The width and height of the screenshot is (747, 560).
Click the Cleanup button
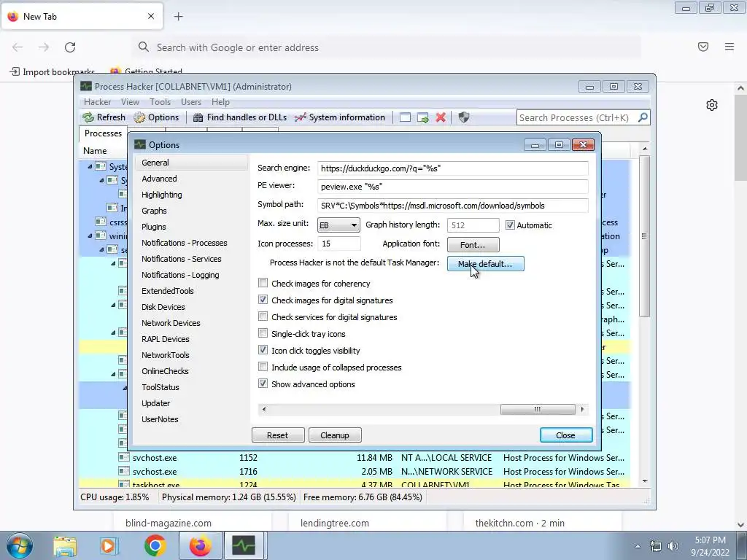335,435
